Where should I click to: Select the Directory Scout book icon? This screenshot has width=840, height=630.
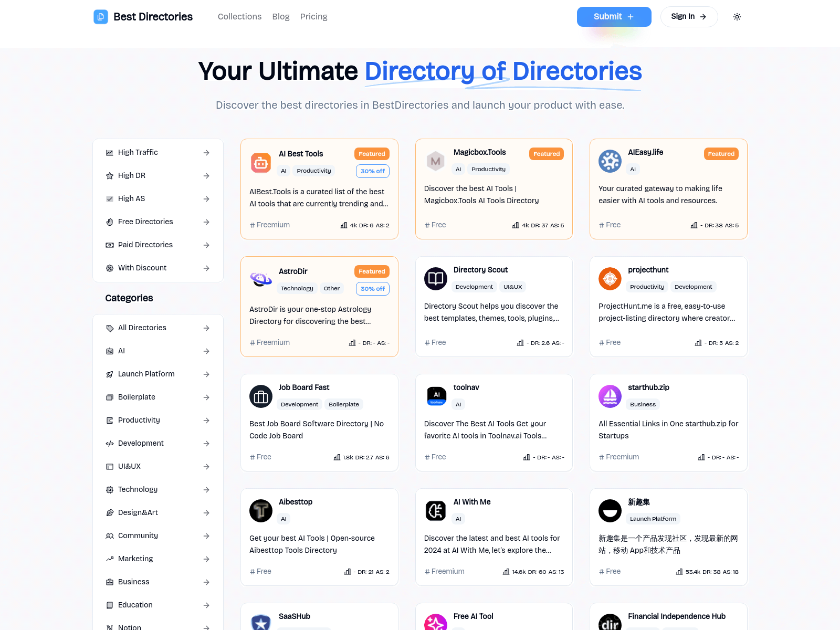pos(435,279)
